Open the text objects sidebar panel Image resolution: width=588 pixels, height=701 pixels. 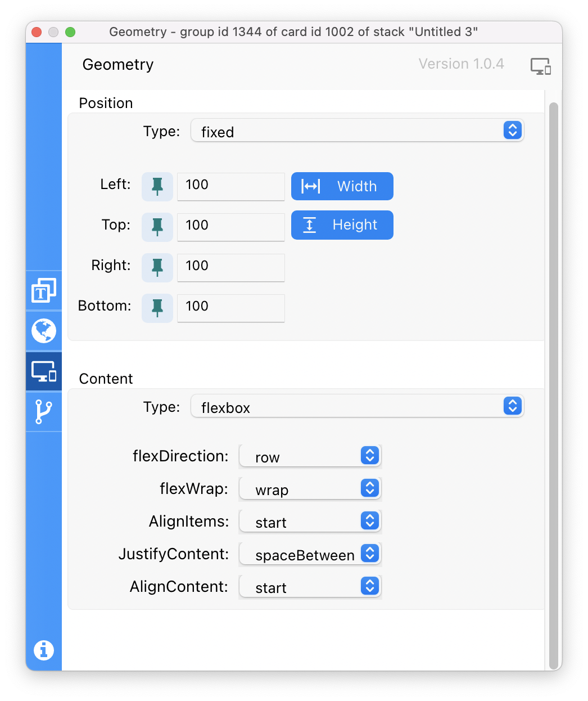(44, 291)
